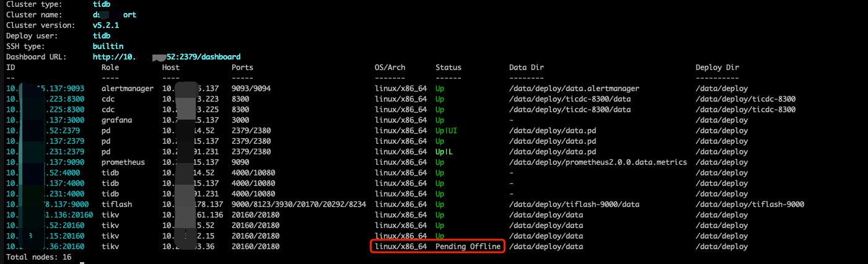Viewport: 868px width, 264px height.
Task: Click tiflash ports 9000/8123/3930/20170/20292/8234
Action: (x=299, y=204)
